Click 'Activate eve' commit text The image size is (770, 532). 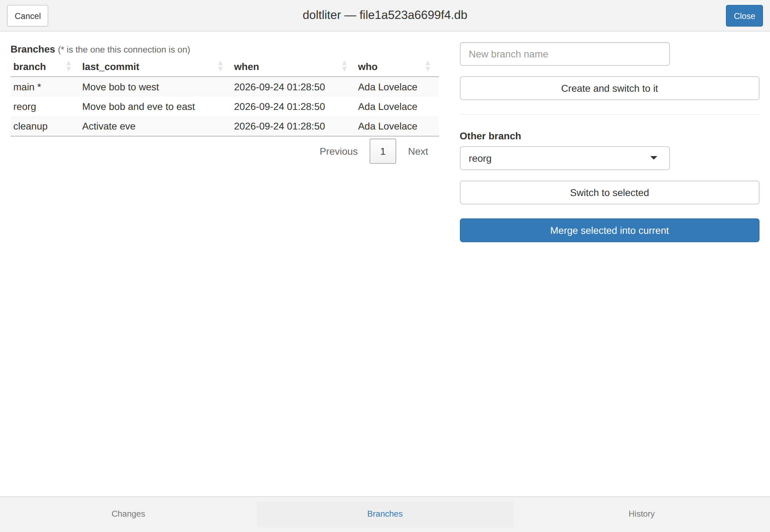109,126
